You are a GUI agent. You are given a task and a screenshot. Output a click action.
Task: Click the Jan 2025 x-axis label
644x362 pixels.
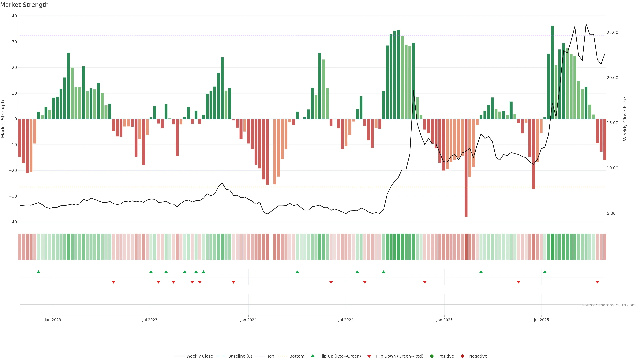click(x=444, y=320)
